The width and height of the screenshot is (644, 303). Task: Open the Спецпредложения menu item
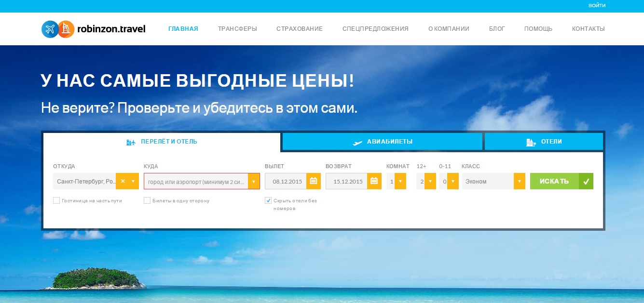click(375, 29)
